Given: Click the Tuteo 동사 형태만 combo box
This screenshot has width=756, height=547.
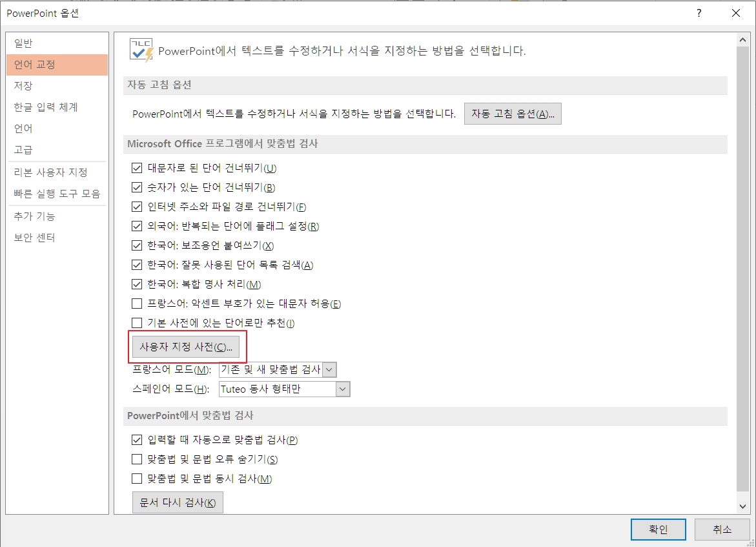Looking at the screenshot, I should [x=284, y=389].
